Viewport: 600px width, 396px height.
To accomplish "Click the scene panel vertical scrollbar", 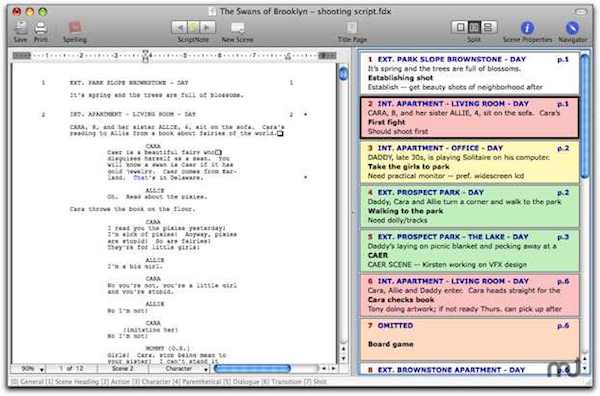I will click(585, 115).
